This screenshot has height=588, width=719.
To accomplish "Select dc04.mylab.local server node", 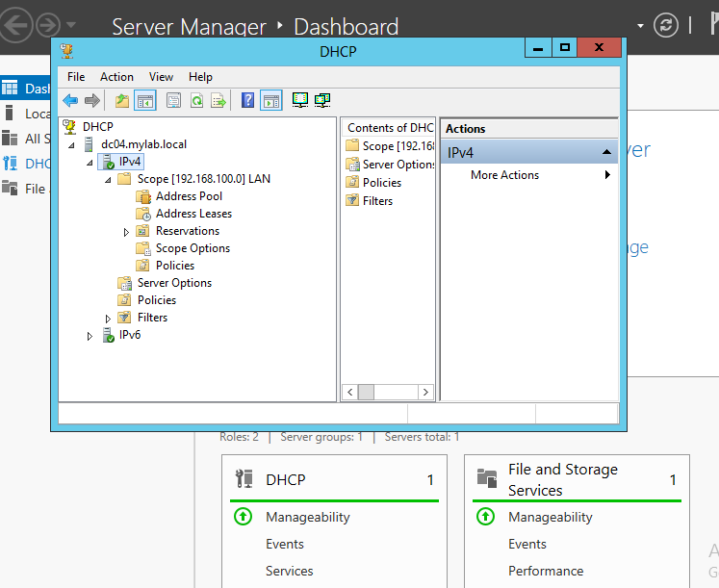I will coord(143,144).
